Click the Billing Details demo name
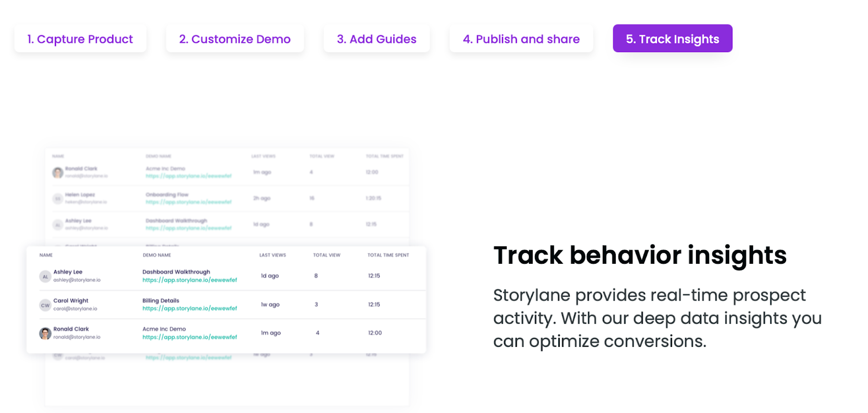The image size is (868, 413). pos(161,301)
